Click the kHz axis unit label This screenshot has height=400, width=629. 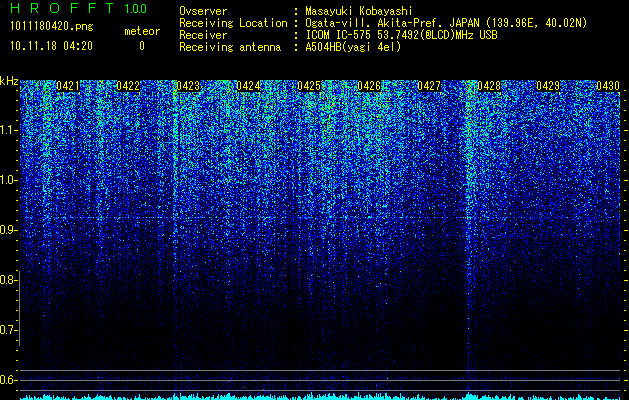[9, 81]
